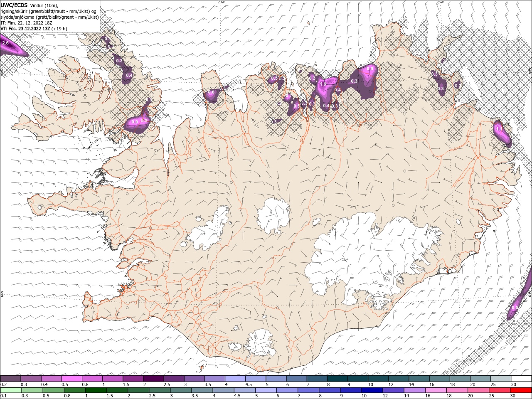Click the '4.5' label under upper legend
The height and width of the screenshot is (399, 532).
(x=249, y=384)
